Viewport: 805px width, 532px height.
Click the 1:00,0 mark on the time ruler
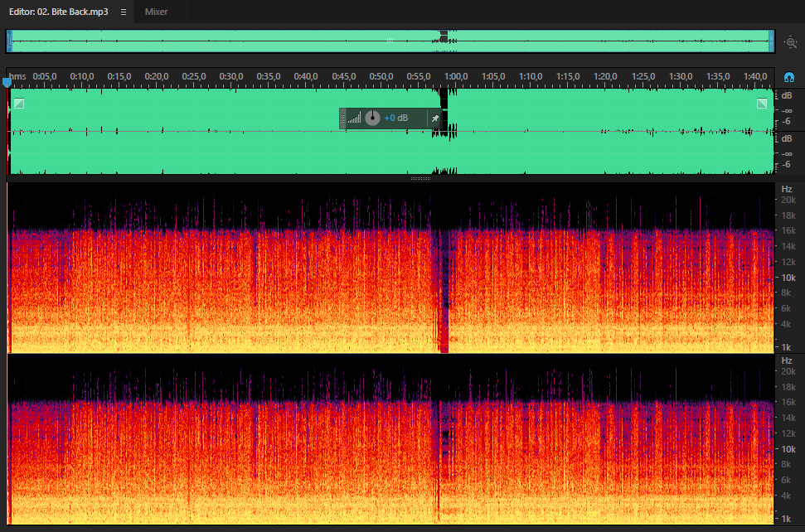[456, 76]
